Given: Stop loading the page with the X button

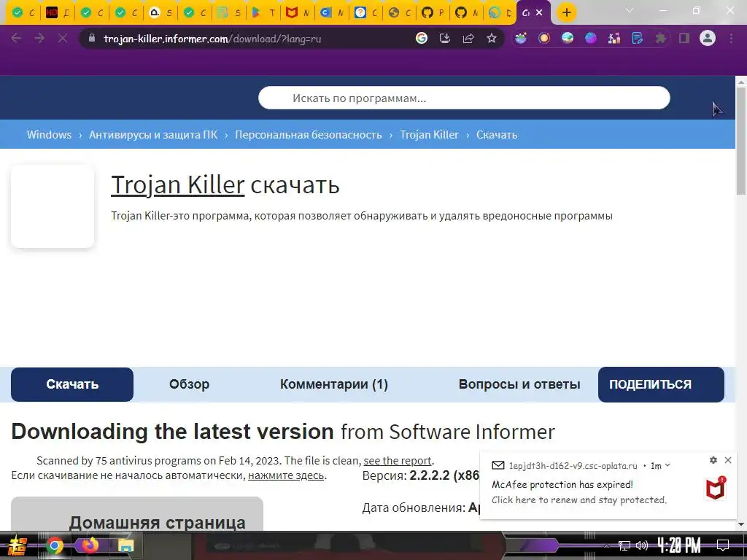Looking at the screenshot, I should click(x=63, y=38).
